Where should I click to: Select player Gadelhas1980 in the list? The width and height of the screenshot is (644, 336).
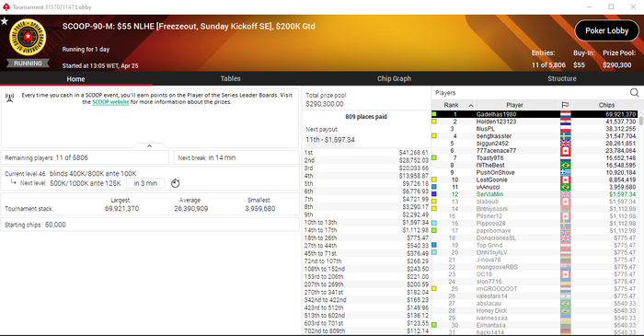tap(535, 114)
